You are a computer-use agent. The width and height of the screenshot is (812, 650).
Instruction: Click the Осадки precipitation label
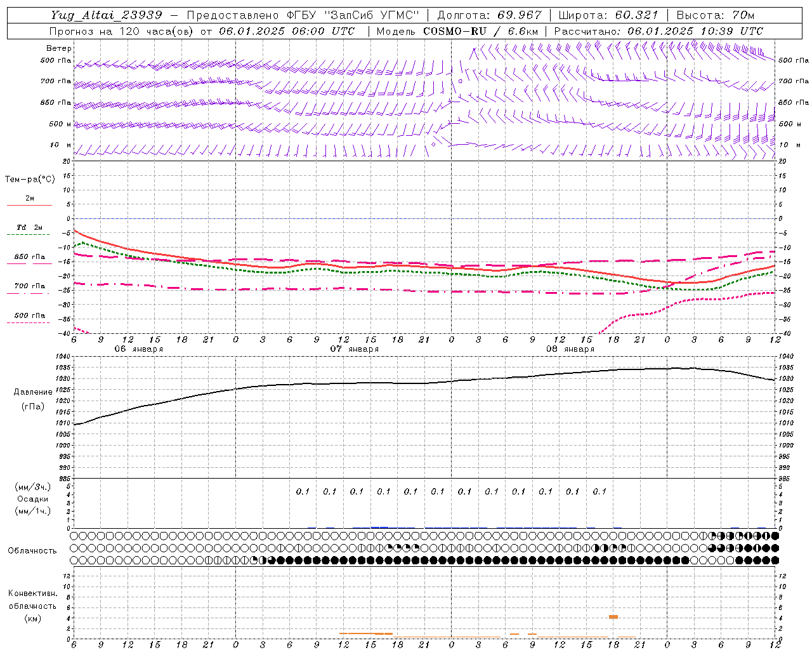click(x=33, y=499)
